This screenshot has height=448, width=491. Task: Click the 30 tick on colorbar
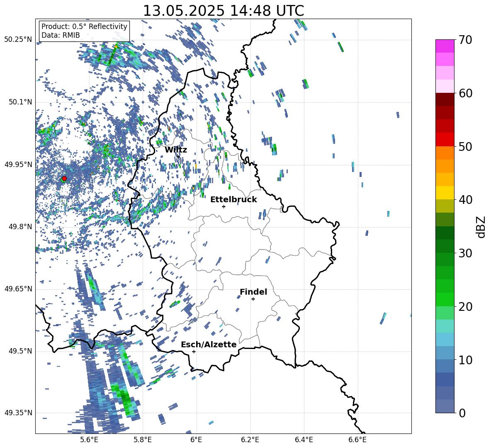[x=465, y=253]
